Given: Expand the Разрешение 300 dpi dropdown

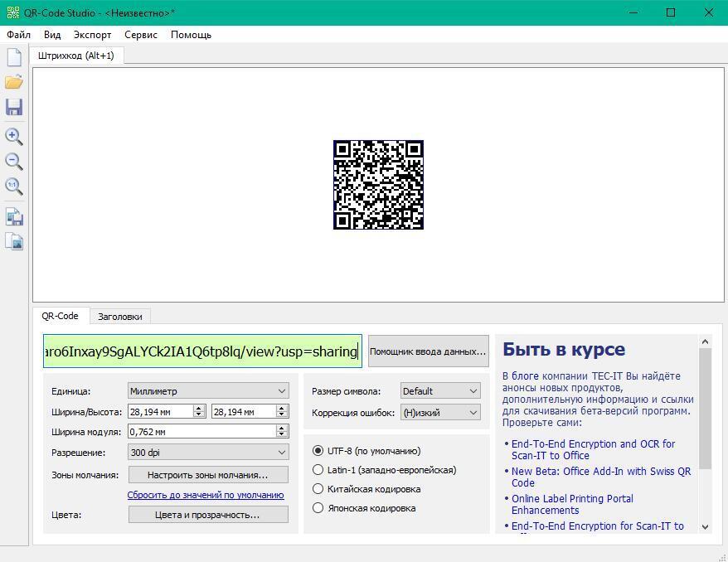Looking at the screenshot, I should point(207,453).
